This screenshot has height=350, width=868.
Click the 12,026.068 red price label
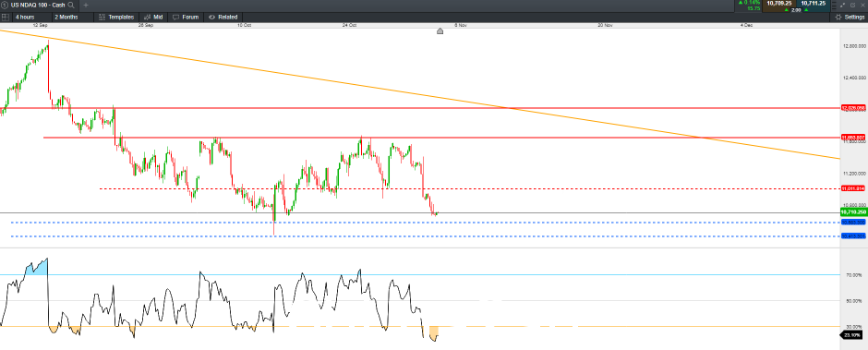[x=853, y=108]
